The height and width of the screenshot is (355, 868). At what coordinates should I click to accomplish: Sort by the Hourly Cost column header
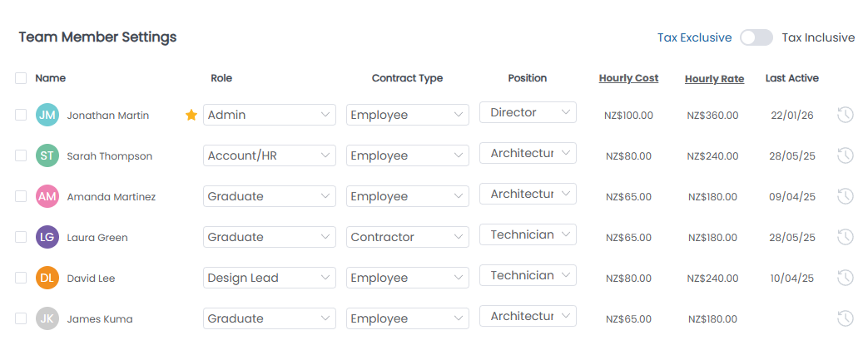point(629,78)
